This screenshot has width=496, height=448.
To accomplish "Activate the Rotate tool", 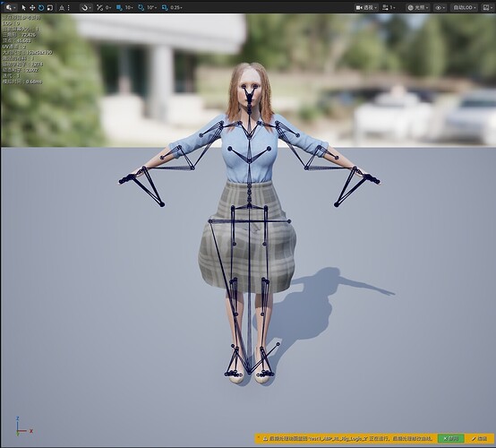I will [41, 7].
